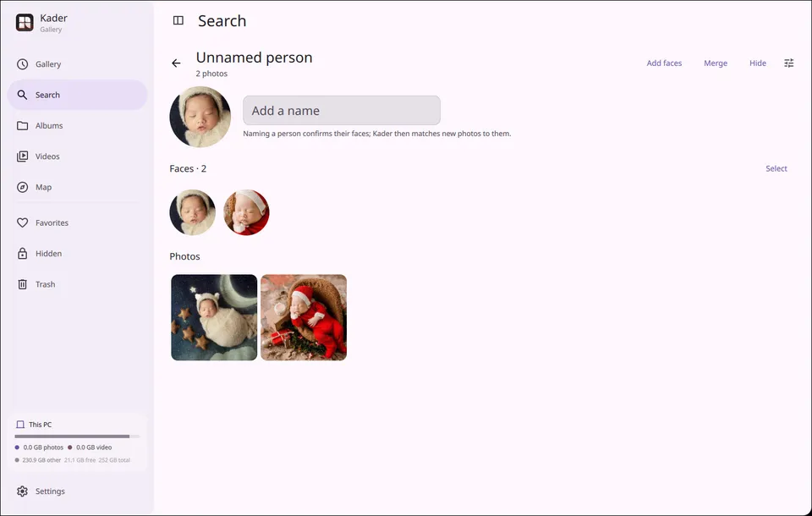Click the Select link beside Faces
The width and height of the screenshot is (812, 516).
pos(776,168)
